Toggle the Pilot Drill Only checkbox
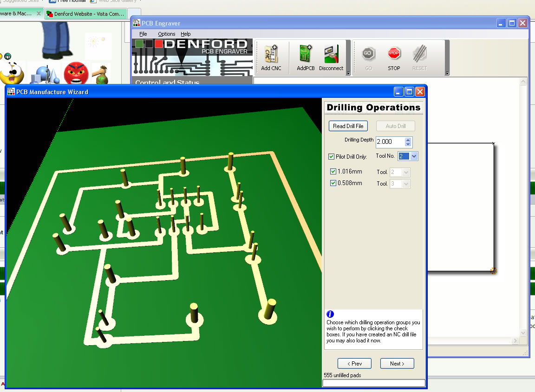Image resolution: width=535 pixels, height=392 pixels. coord(331,156)
